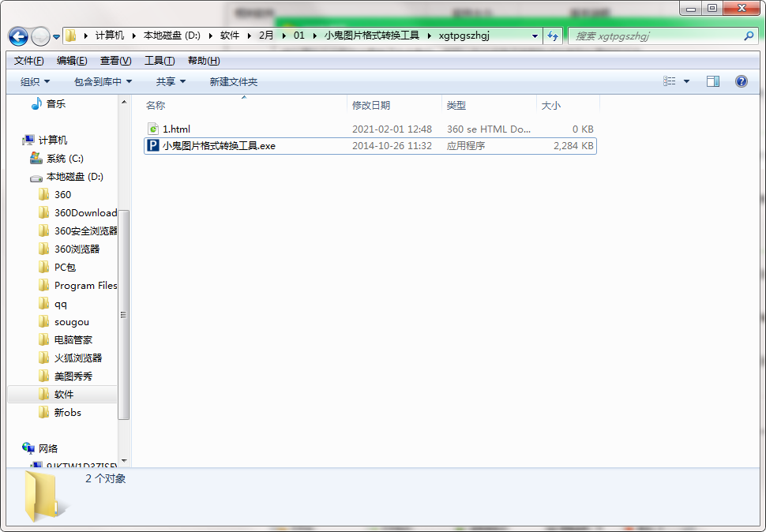This screenshot has height=532, width=766.
Task: Open the 360 folder in the sidebar
Action: [x=62, y=194]
